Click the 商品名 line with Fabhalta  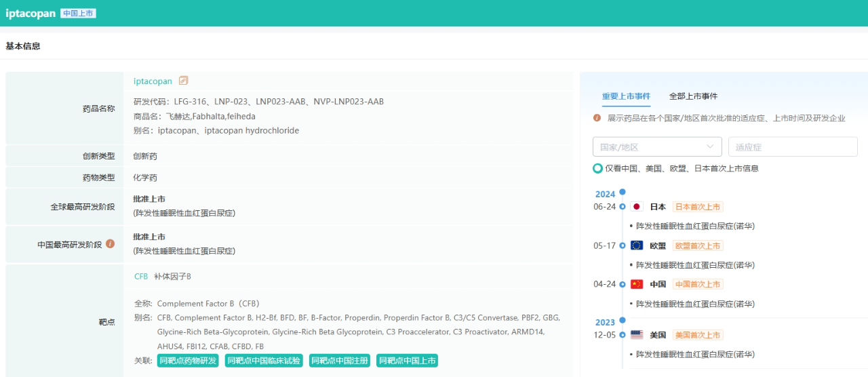[x=194, y=116]
